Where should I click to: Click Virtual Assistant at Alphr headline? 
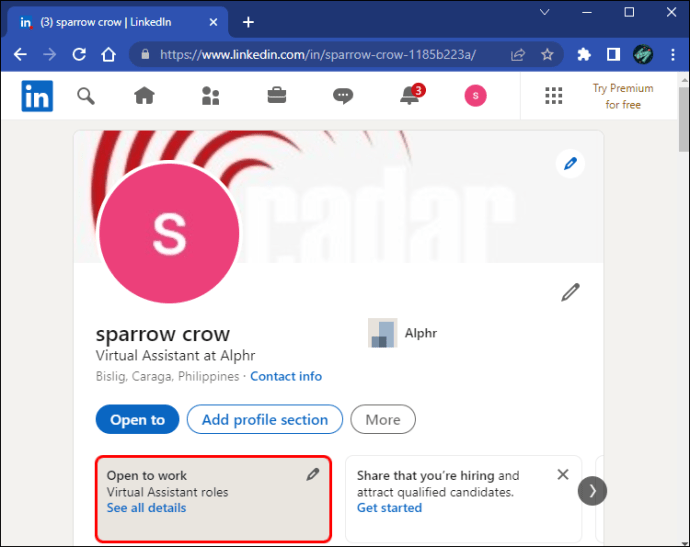click(176, 356)
